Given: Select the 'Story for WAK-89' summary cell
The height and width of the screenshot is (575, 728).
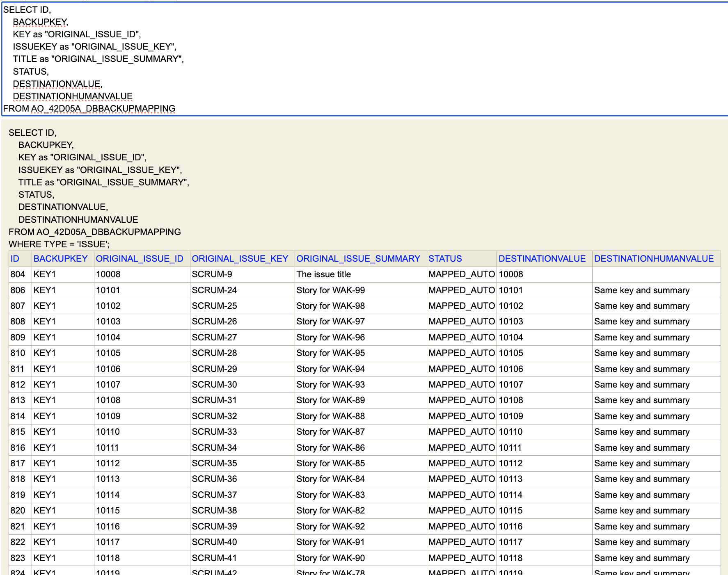Looking at the screenshot, I should click(330, 400).
